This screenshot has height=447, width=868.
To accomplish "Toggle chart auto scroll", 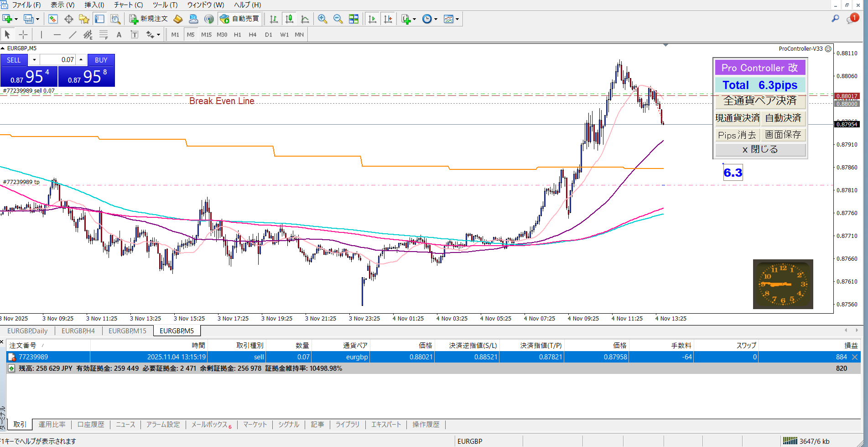I will [373, 19].
